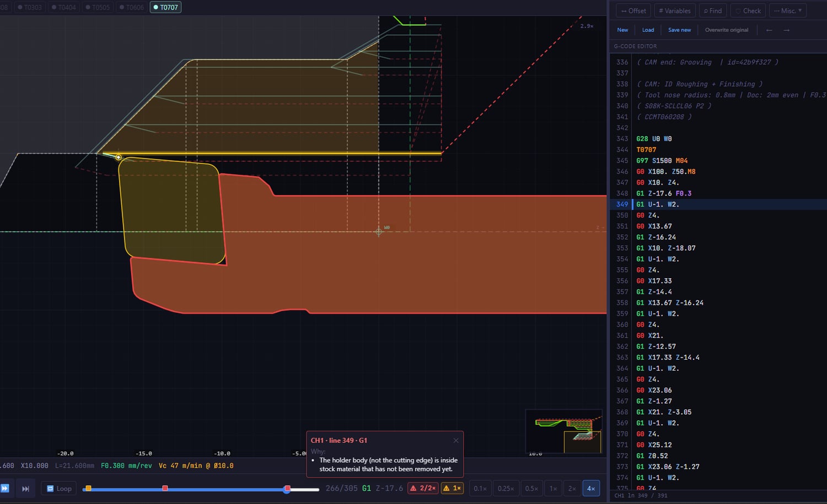827x504 pixels.
Task: Click the Find search button
Action: click(x=712, y=10)
